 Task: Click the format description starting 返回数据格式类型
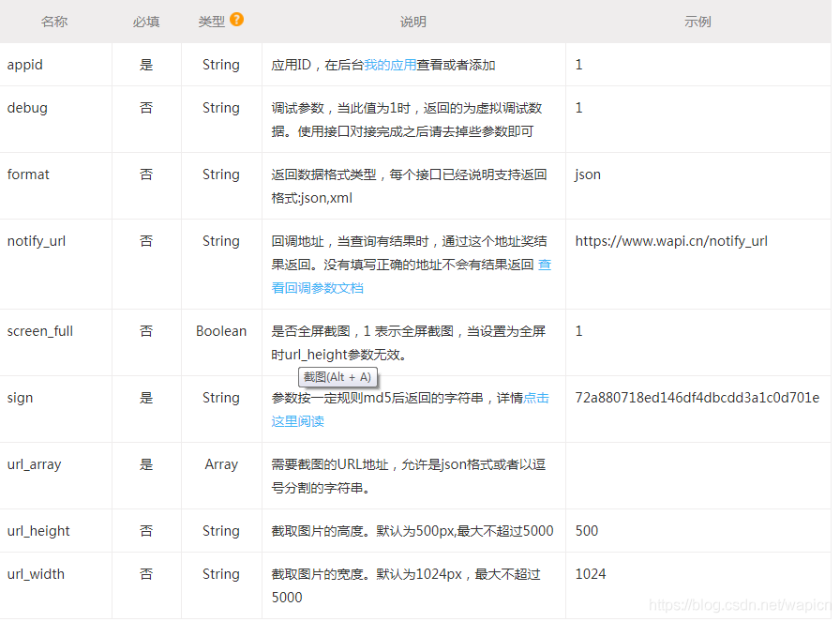pyautogui.click(x=409, y=186)
